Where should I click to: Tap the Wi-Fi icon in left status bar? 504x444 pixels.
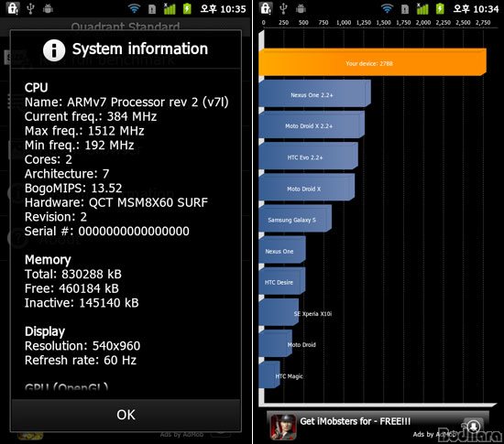[x=134, y=8]
